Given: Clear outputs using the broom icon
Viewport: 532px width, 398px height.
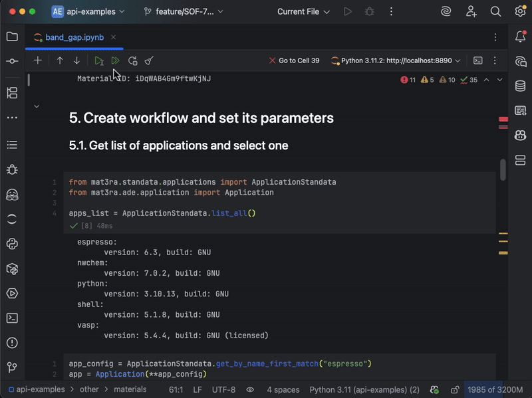Looking at the screenshot, I should (149, 60).
